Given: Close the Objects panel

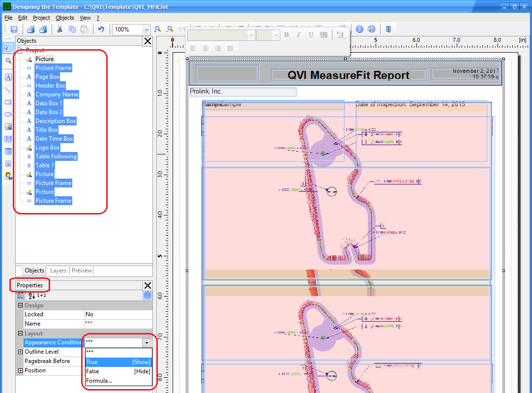Looking at the screenshot, I should pos(148,41).
